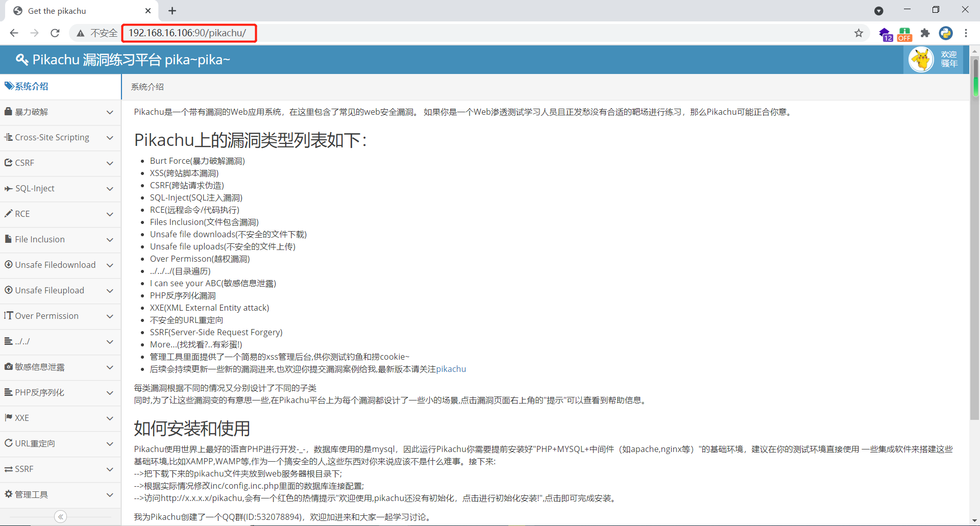Image resolution: width=980 pixels, height=526 pixels.
Task: Expand the File Inclusion chevron
Action: click(x=110, y=240)
